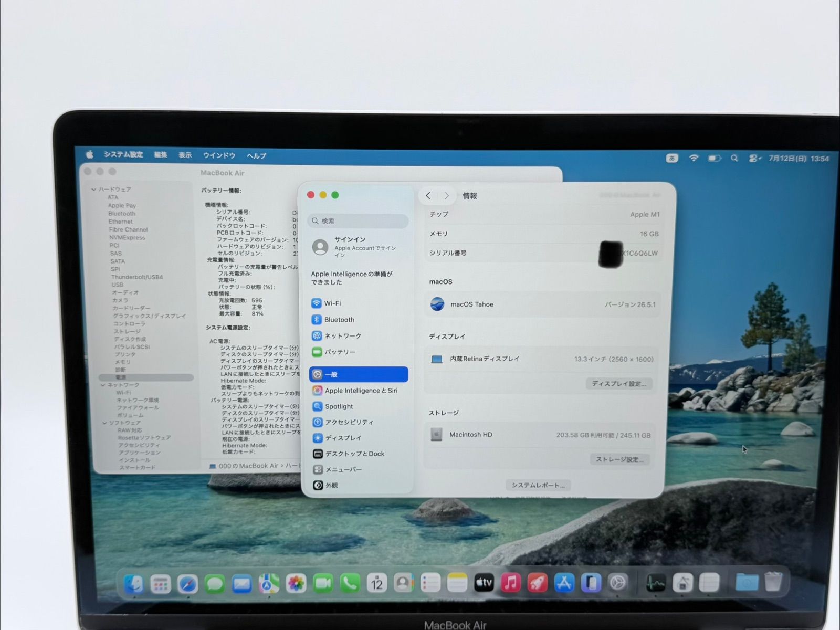Collapse the ネットワーク tree section
840x630 pixels.
pyautogui.click(x=103, y=385)
